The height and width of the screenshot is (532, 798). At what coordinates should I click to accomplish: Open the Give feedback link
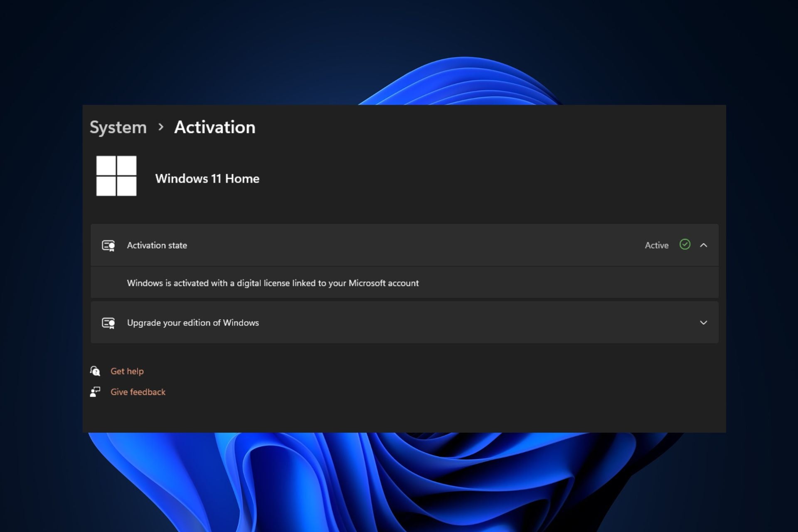coord(138,392)
